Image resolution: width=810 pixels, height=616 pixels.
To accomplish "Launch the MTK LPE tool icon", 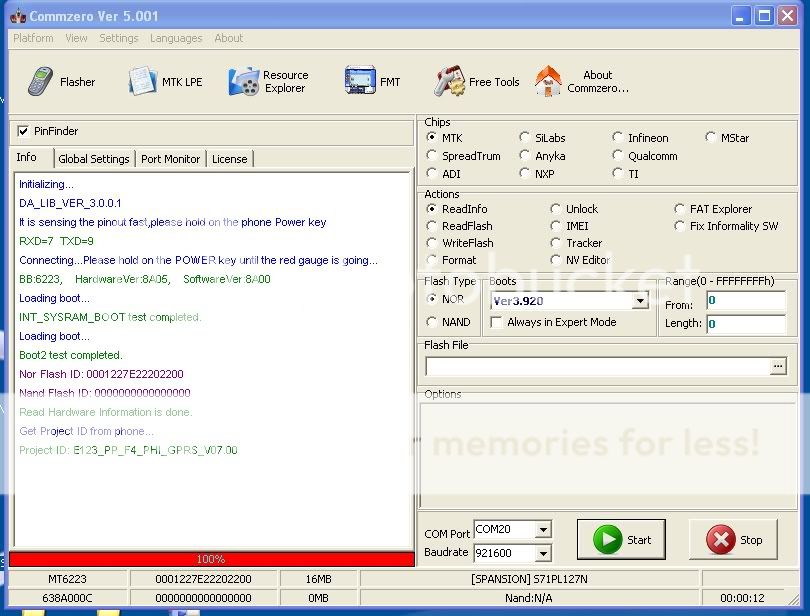I will coord(143,82).
